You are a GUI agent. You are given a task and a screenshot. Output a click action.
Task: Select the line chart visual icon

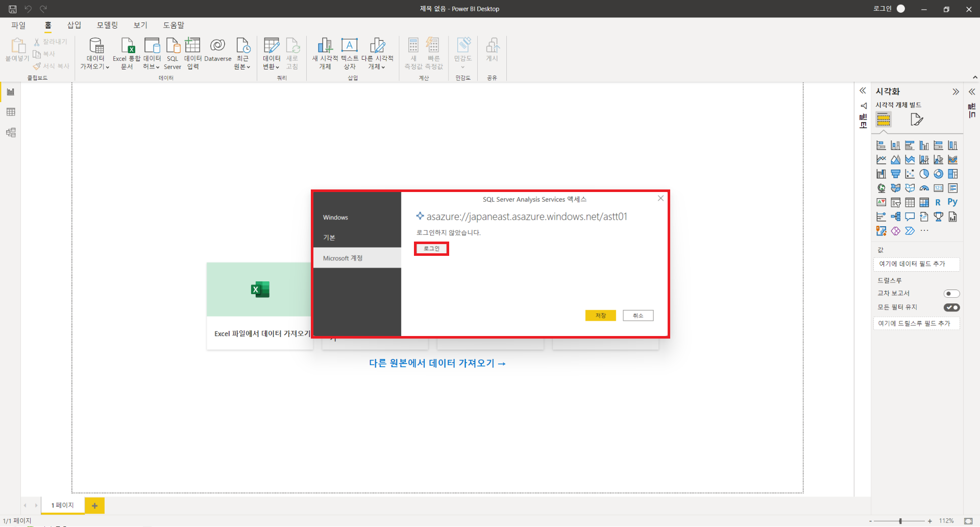tap(881, 160)
